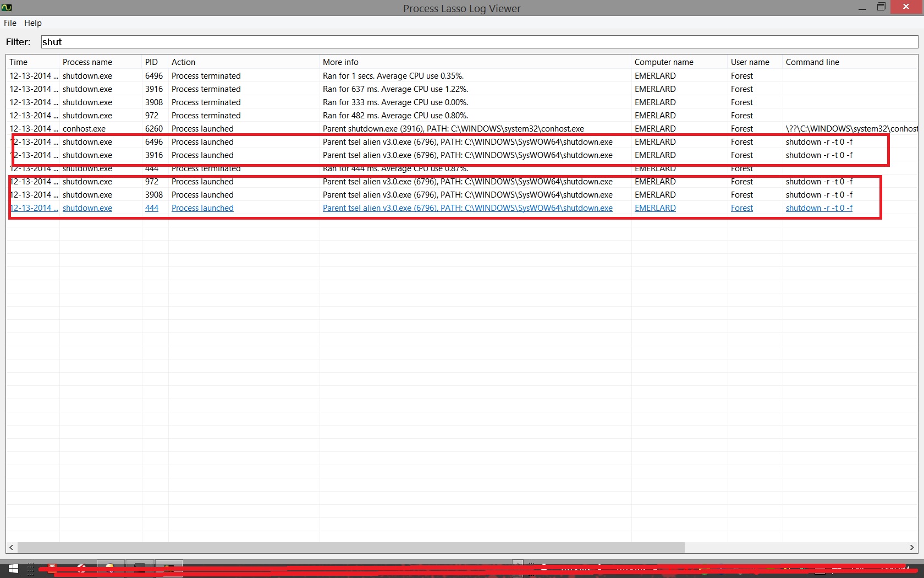Select 'Parent shutdown.exe (3916)' More info cell
This screenshot has height=578, width=924.
coord(453,129)
